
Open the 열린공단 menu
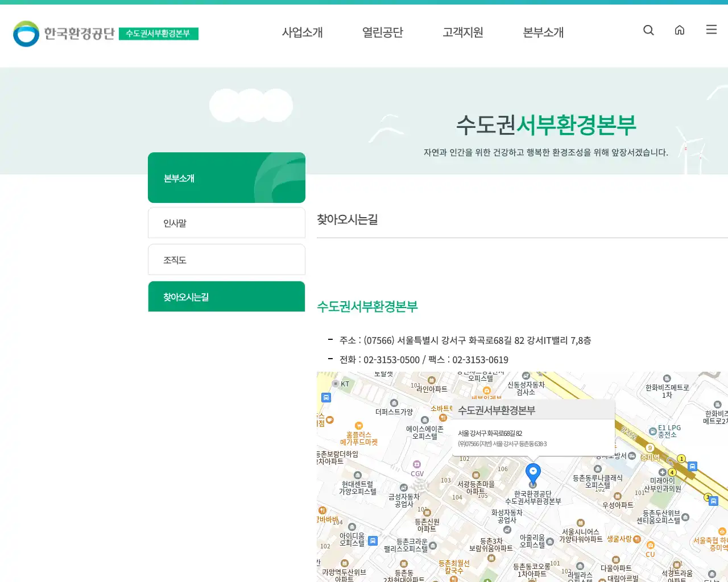coord(382,32)
